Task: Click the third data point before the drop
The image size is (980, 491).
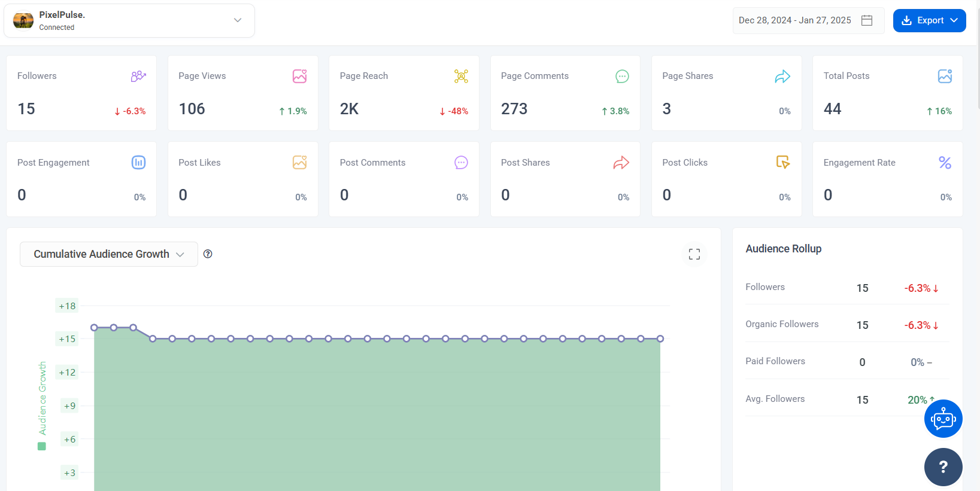Action: click(x=133, y=327)
